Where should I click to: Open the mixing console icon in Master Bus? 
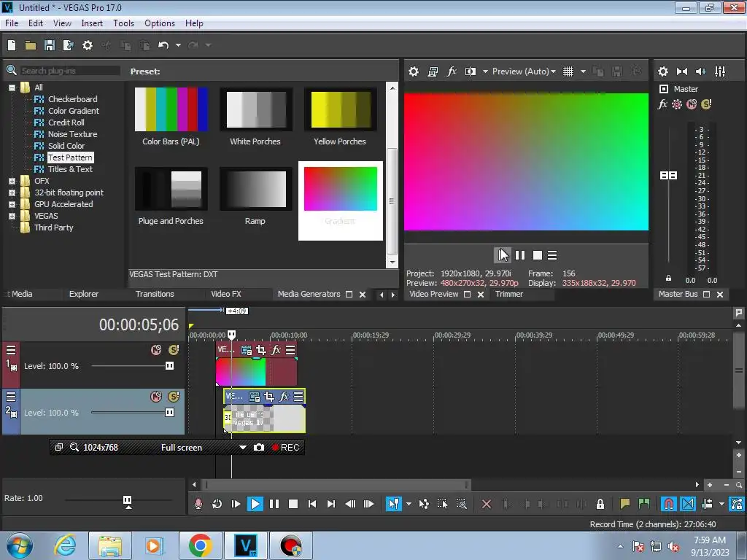click(720, 71)
